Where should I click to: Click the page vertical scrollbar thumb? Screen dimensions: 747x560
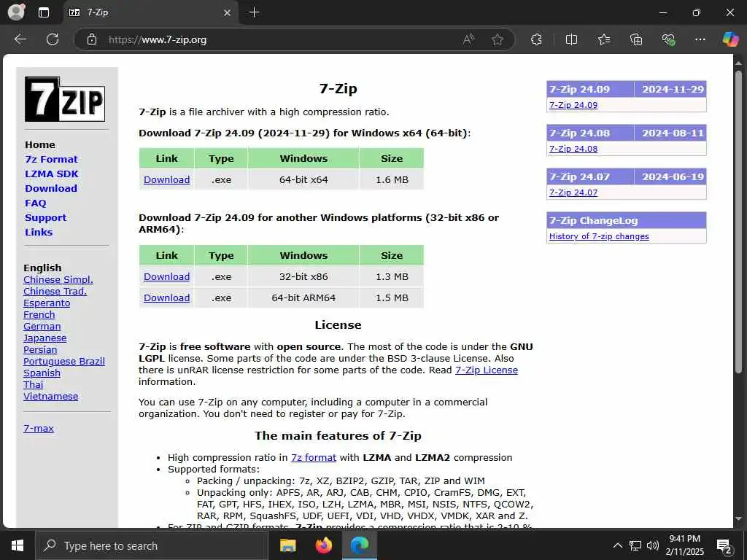pyautogui.click(x=738, y=222)
